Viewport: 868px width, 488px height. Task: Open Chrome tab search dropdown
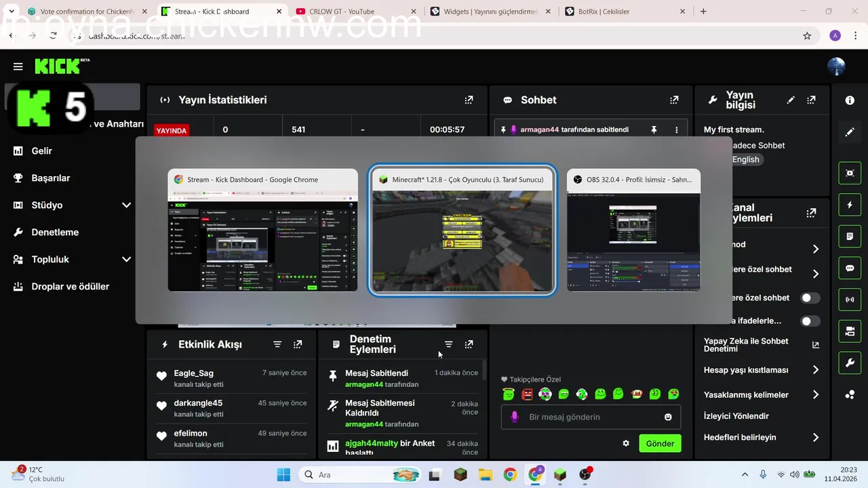12,12
